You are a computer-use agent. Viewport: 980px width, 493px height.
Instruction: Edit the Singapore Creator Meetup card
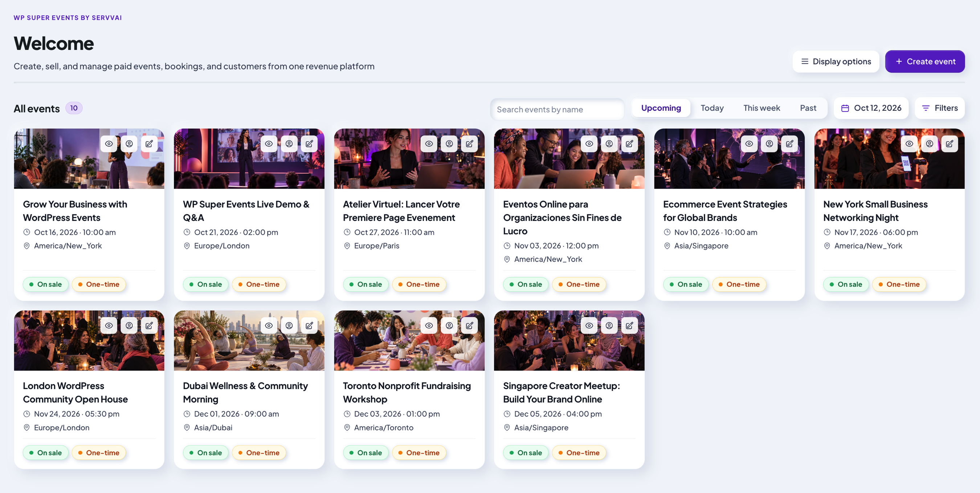pyautogui.click(x=630, y=326)
